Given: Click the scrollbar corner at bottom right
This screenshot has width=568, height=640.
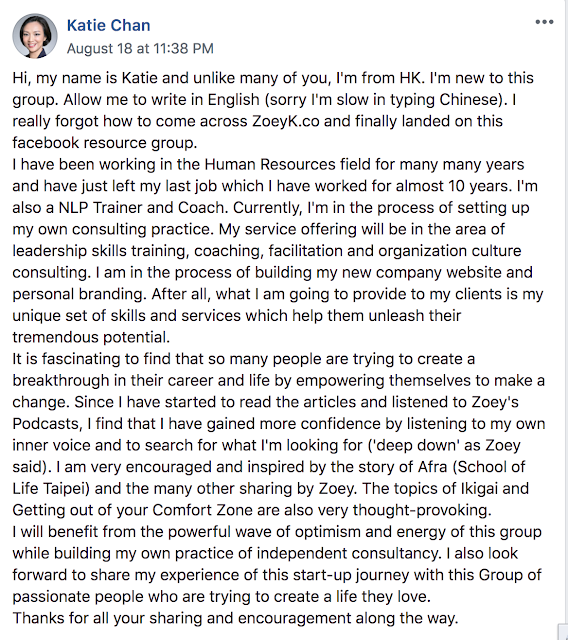Looking at the screenshot, I should pos(563,631).
